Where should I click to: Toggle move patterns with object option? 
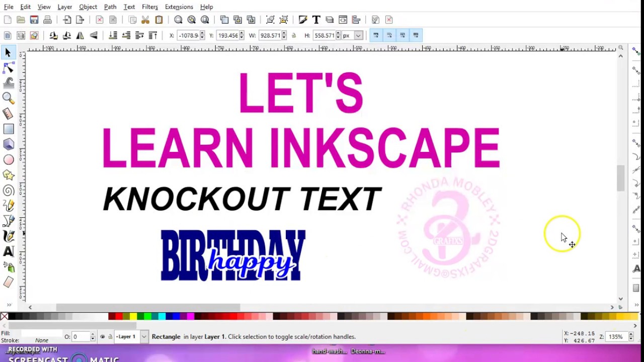416,35
